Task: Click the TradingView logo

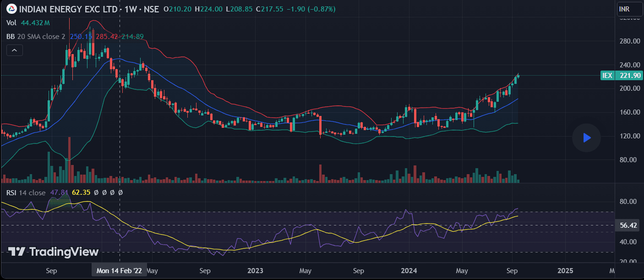Action: click(x=54, y=252)
